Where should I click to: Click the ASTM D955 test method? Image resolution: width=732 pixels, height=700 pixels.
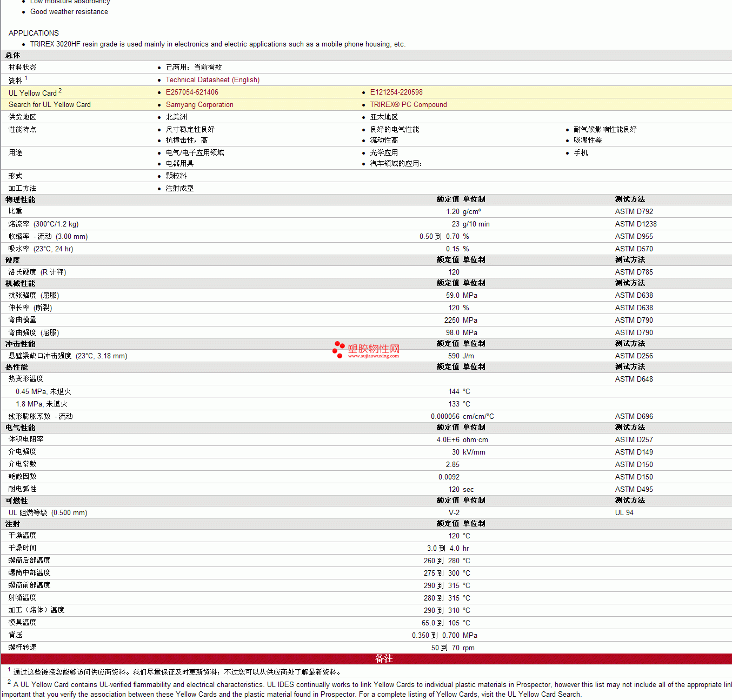point(634,237)
